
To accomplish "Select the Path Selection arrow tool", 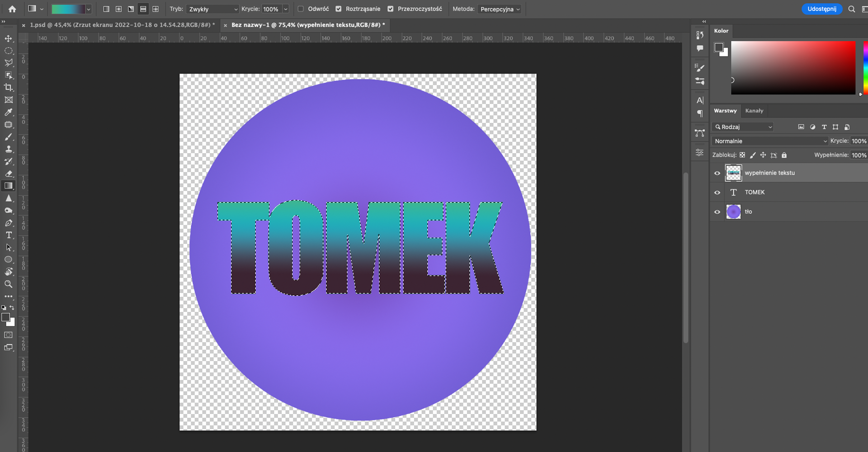I will pyautogui.click(x=9, y=247).
